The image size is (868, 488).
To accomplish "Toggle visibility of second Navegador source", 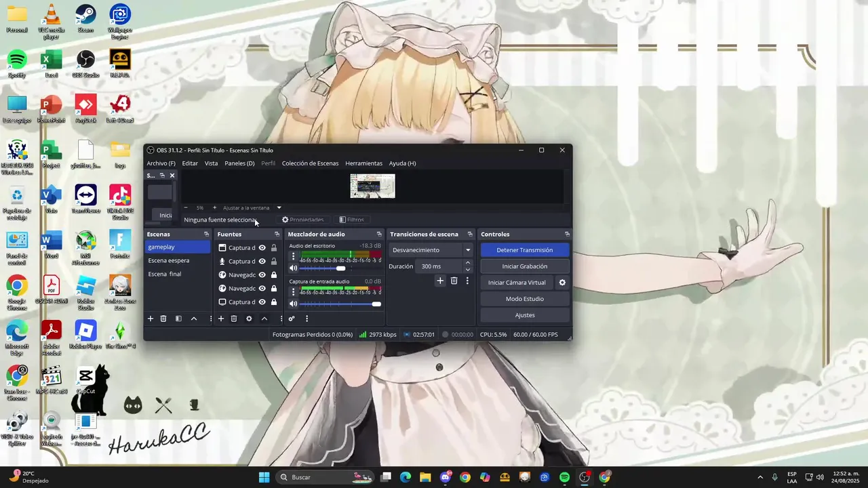I will [x=262, y=289].
